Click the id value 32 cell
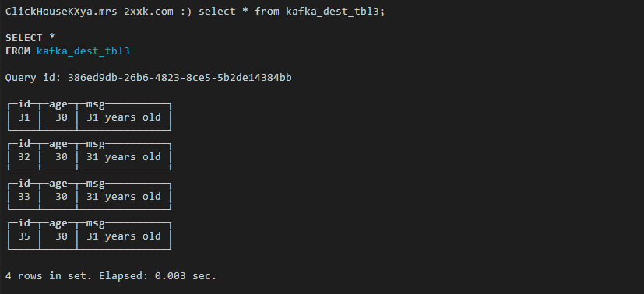 point(24,157)
